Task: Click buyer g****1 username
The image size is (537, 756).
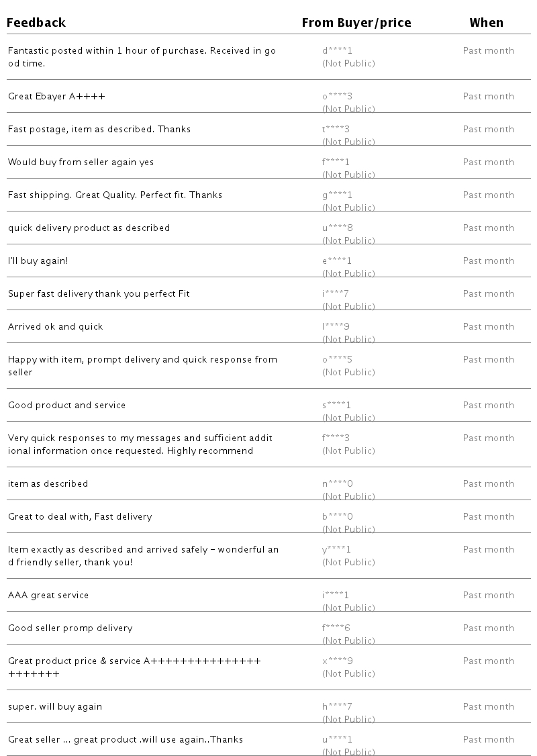Action: click(337, 195)
